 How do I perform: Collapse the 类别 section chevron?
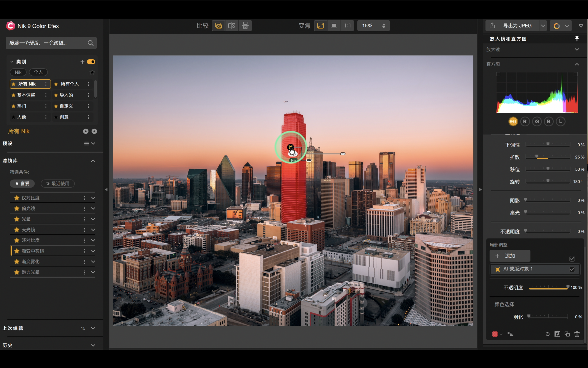coord(12,62)
